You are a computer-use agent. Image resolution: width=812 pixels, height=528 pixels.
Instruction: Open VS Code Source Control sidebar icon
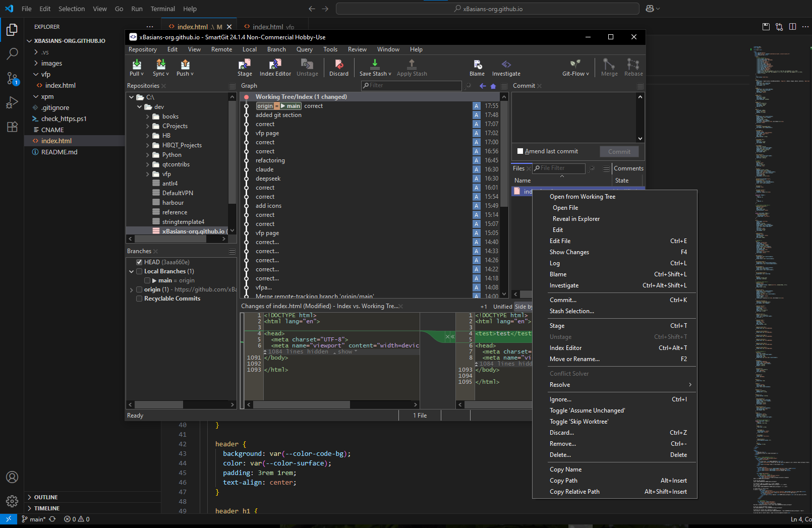tap(12, 78)
